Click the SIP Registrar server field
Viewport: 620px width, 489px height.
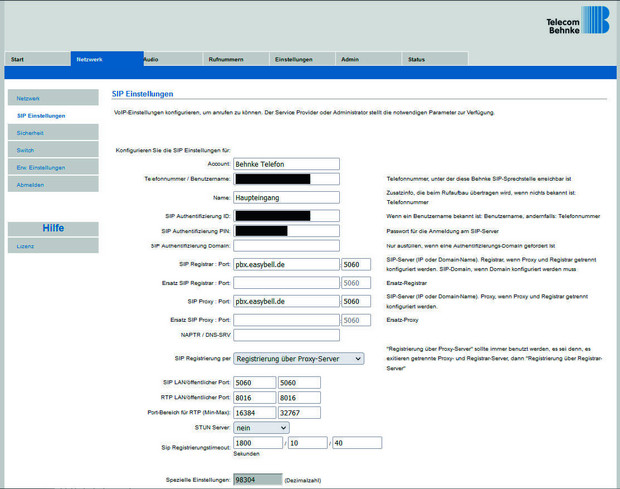coord(286,265)
